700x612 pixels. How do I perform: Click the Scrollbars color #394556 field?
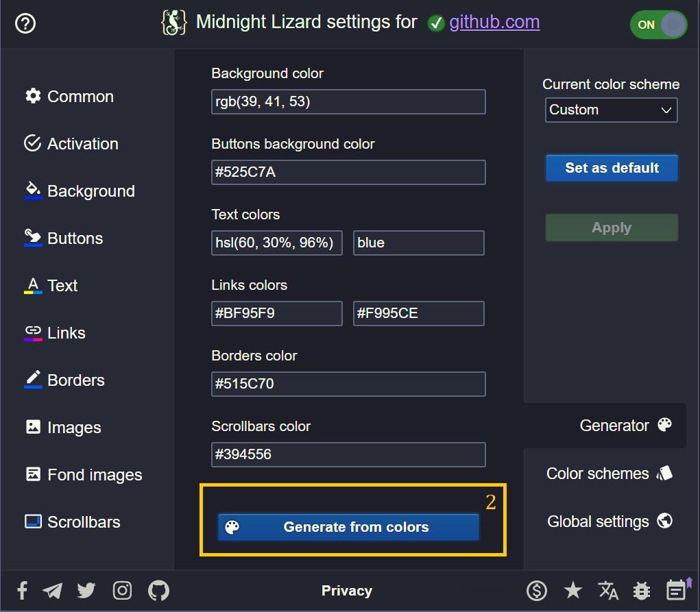348,454
